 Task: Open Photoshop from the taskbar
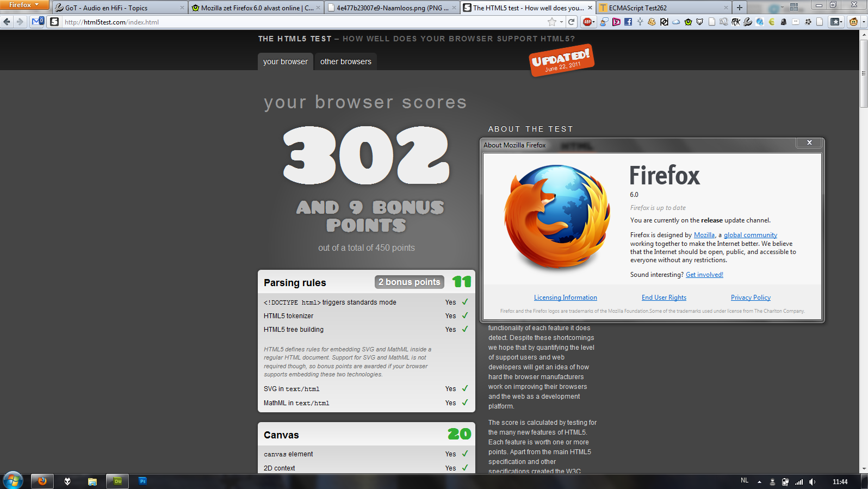click(x=142, y=481)
